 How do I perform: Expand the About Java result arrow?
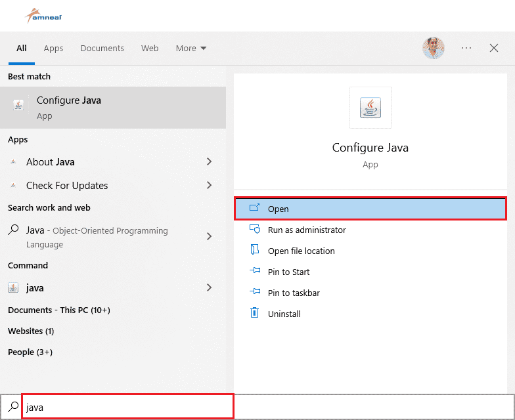click(209, 161)
